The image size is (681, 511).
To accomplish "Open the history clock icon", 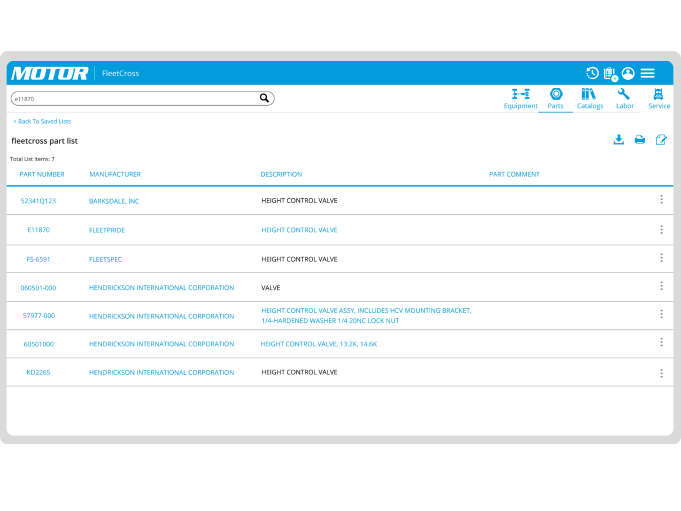I will point(592,73).
